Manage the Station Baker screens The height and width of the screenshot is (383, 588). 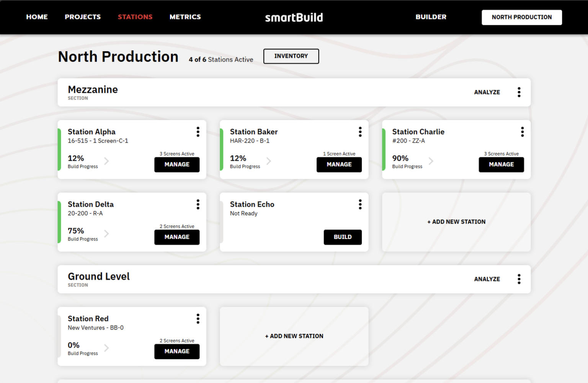(x=339, y=165)
